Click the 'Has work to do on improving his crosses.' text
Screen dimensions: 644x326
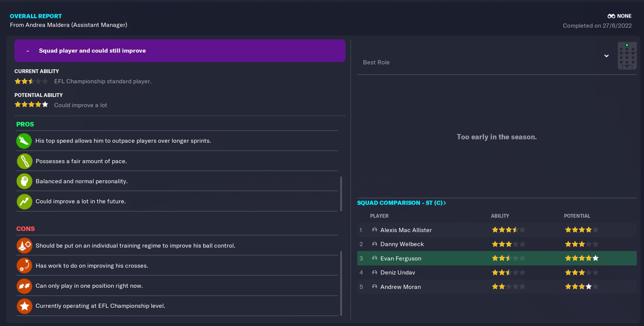tap(92, 266)
